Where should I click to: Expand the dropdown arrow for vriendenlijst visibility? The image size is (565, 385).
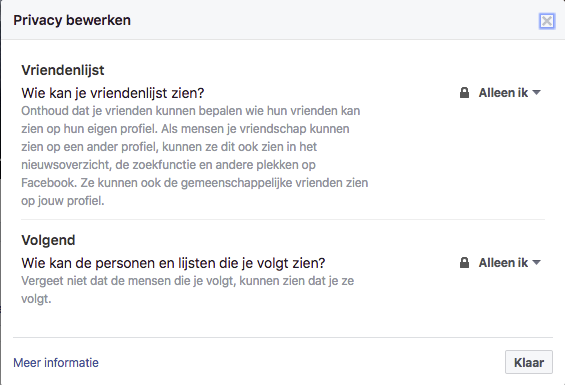[536, 93]
